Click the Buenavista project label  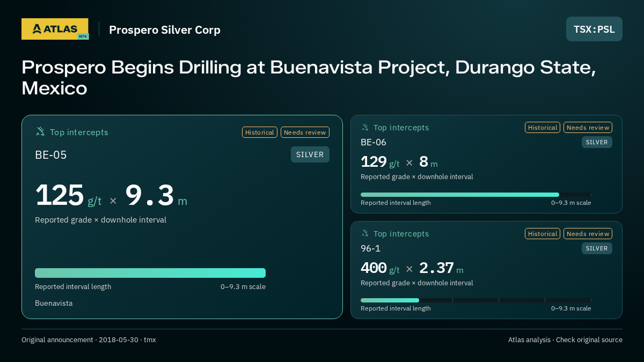coord(54,303)
